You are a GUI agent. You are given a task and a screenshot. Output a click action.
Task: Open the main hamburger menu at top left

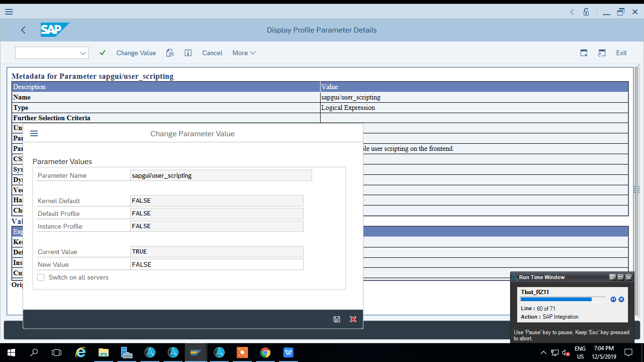(8, 12)
